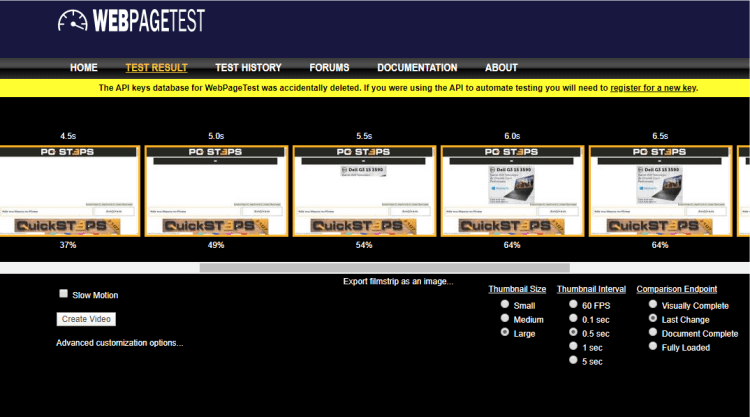This screenshot has height=417, width=750.
Task: Click the 6.5s time label
Action: pos(660,136)
